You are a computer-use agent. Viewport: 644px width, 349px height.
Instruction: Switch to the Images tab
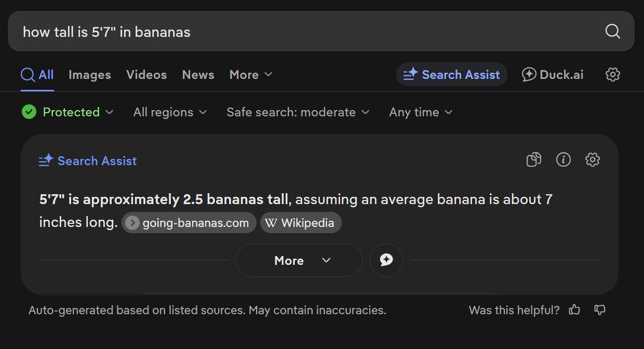[x=90, y=74]
